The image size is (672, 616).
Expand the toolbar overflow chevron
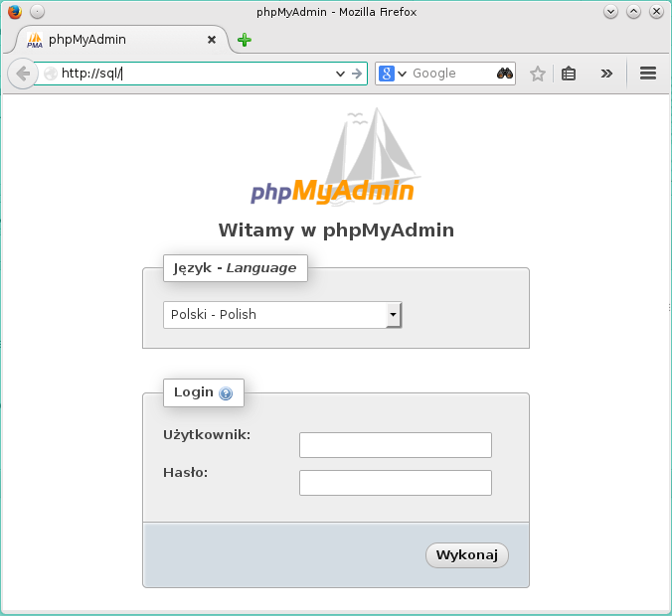pyautogui.click(x=606, y=74)
